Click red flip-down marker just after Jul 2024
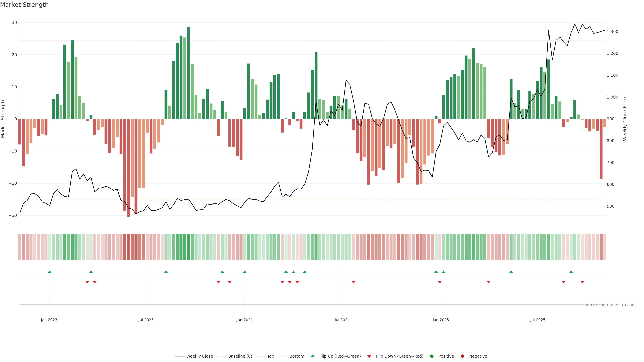Screen dimensions: 644x362 point(354,282)
